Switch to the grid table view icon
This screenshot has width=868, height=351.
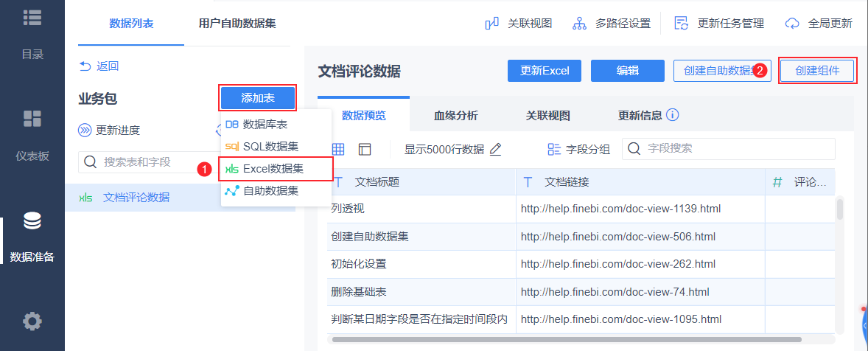pos(338,149)
